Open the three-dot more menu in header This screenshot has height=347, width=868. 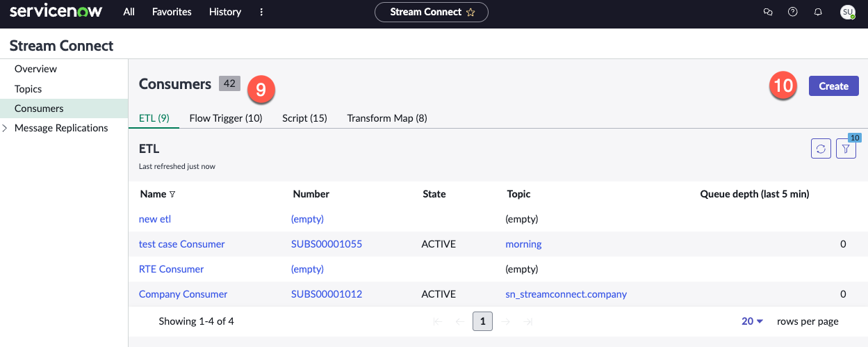(261, 12)
